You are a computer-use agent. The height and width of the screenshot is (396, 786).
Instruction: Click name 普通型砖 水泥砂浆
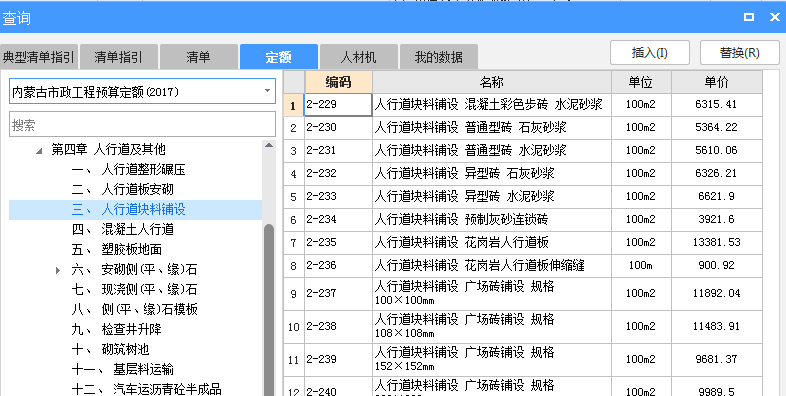515,151
